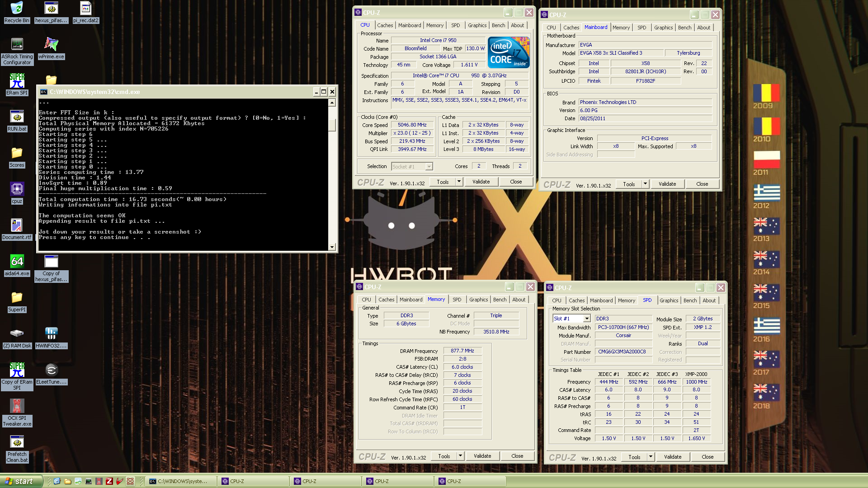Expand Tools dropdown arrow in SPD window
The width and height of the screenshot is (868, 488).
coord(651,457)
